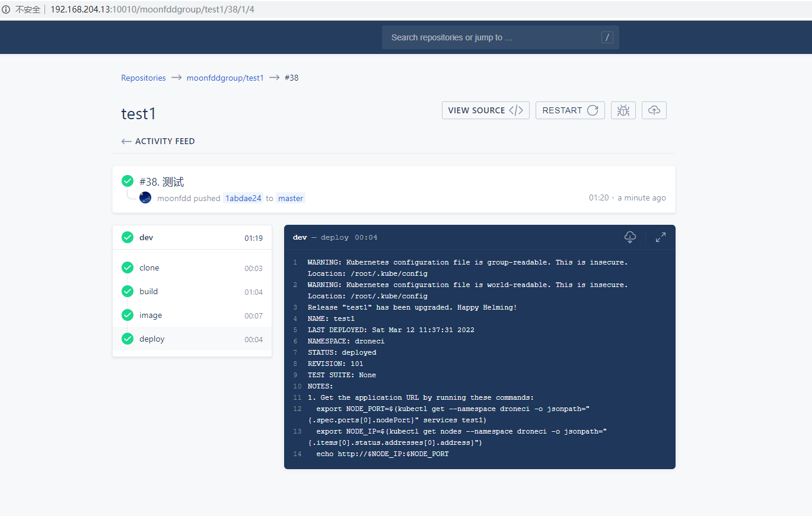812x516 pixels.
Task: Click the log header 'dev — deploy 00:04'
Action: (335, 237)
